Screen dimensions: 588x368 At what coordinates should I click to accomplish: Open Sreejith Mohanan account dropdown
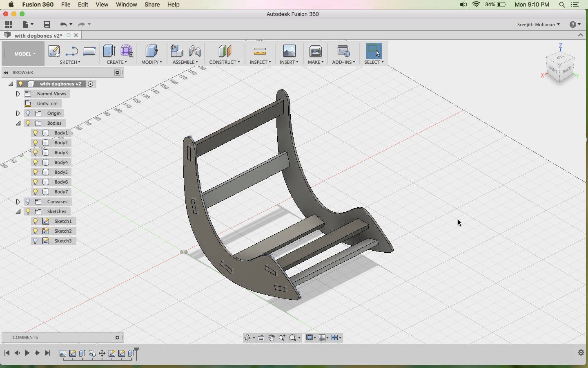pos(538,25)
